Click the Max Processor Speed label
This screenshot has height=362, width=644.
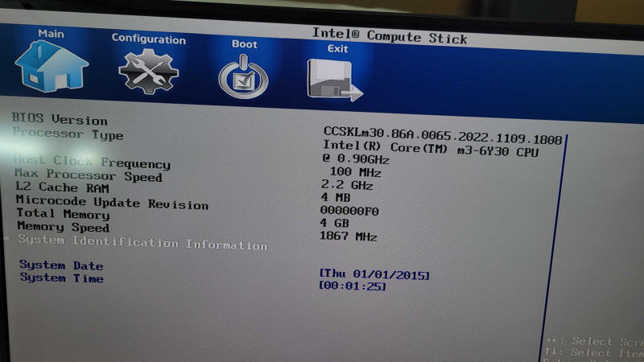pos(89,175)
